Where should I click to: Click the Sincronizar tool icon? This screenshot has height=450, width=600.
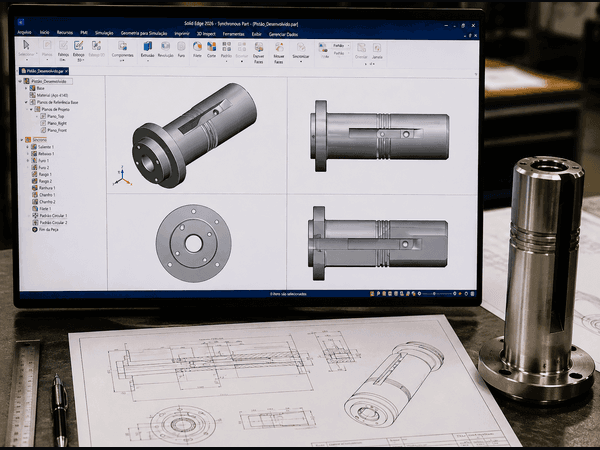[301, 47]
